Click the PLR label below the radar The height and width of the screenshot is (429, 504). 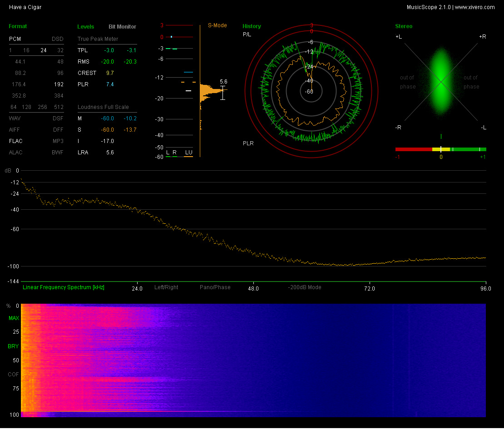pos(248,143)
